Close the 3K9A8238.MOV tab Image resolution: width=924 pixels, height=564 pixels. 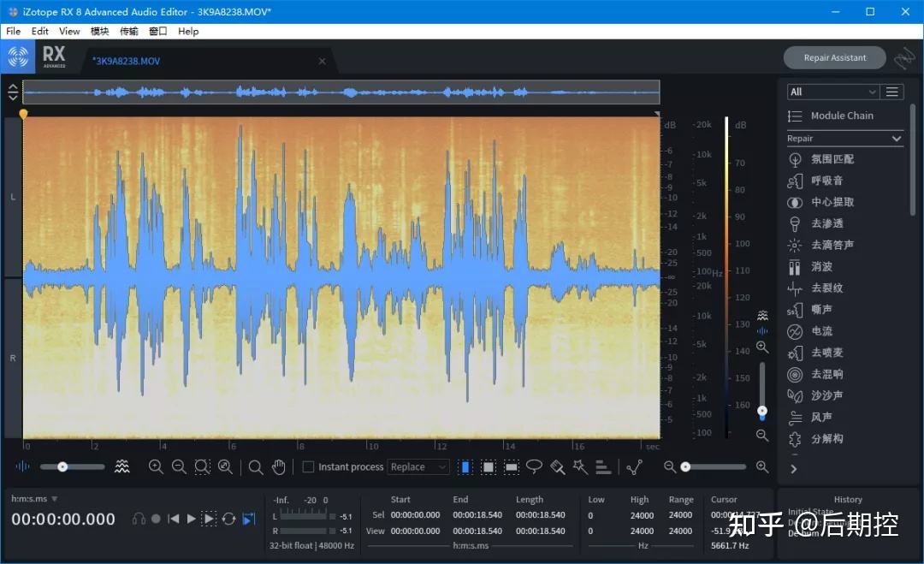[322, 62]
